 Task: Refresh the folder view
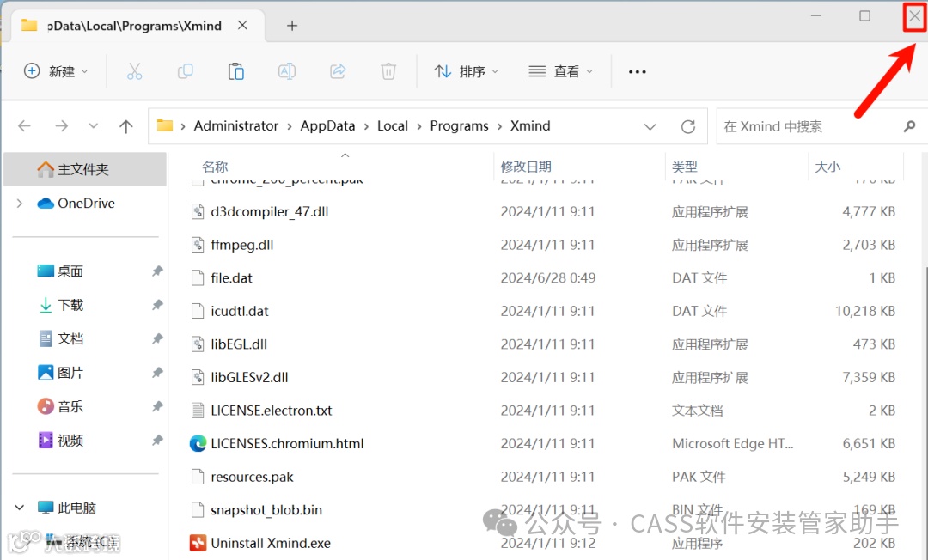click(687, 126)
